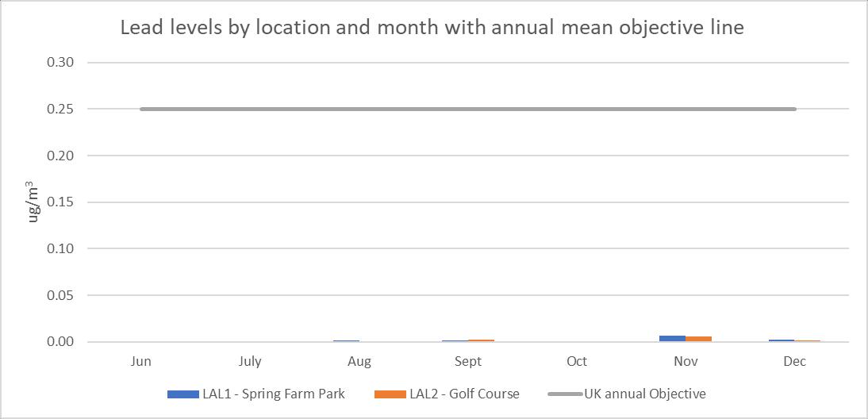Click the July axis label
This screenshot has height=419, width=868.
click(250, 361)
